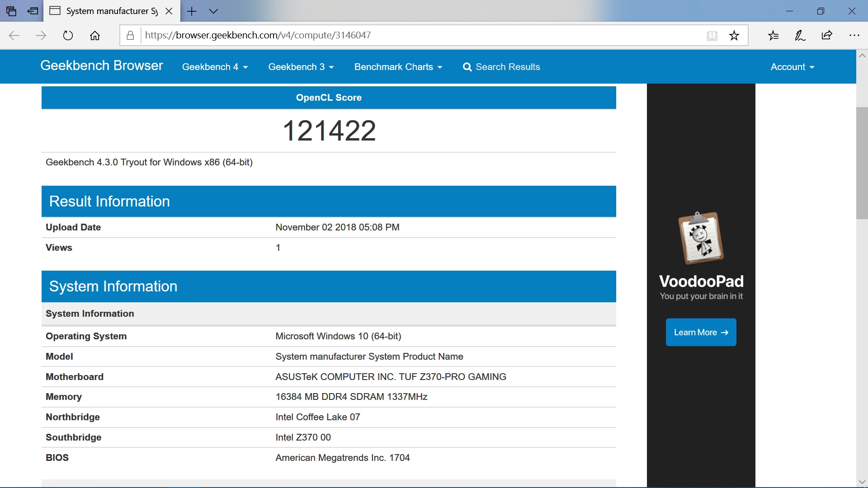Click the site lock security icon
868x488 pixels.
click(130, 35)
